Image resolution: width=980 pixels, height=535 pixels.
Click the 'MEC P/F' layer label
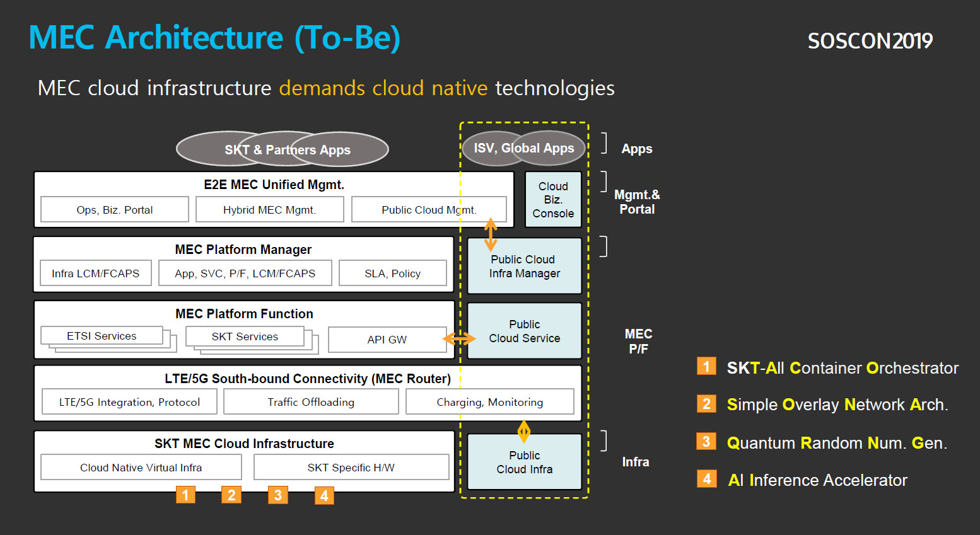click(x=638, y=341)
